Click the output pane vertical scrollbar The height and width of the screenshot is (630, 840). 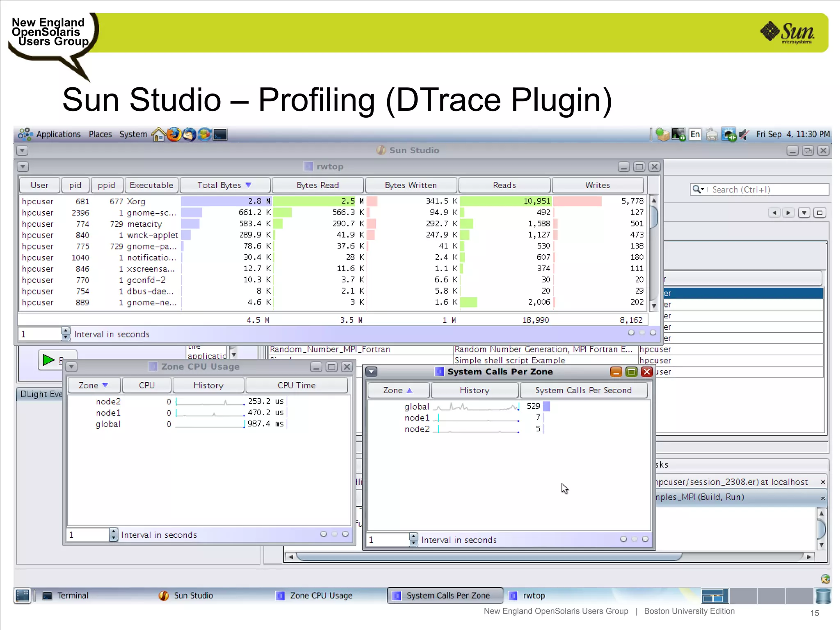click(x=821, y=529)
